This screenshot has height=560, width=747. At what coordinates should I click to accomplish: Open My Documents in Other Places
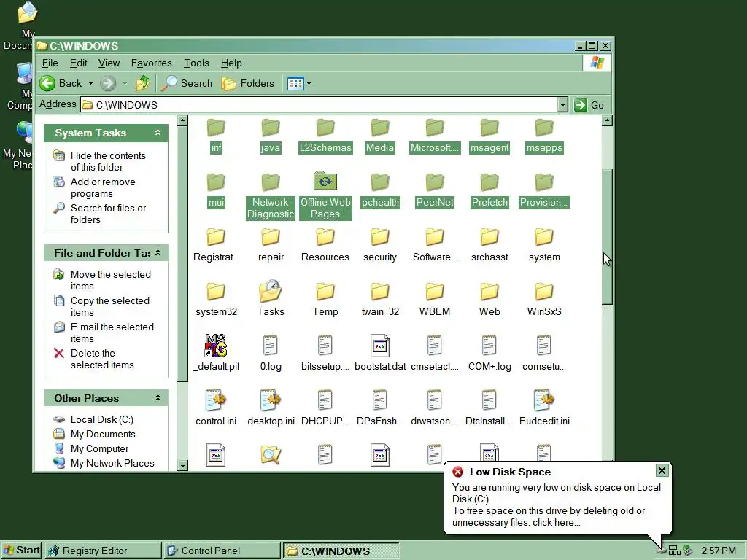[103, 435]
